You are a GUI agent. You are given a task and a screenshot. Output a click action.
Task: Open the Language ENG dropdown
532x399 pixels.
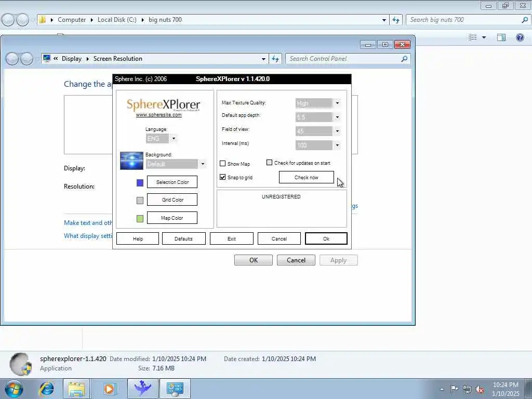click(174, 138)
